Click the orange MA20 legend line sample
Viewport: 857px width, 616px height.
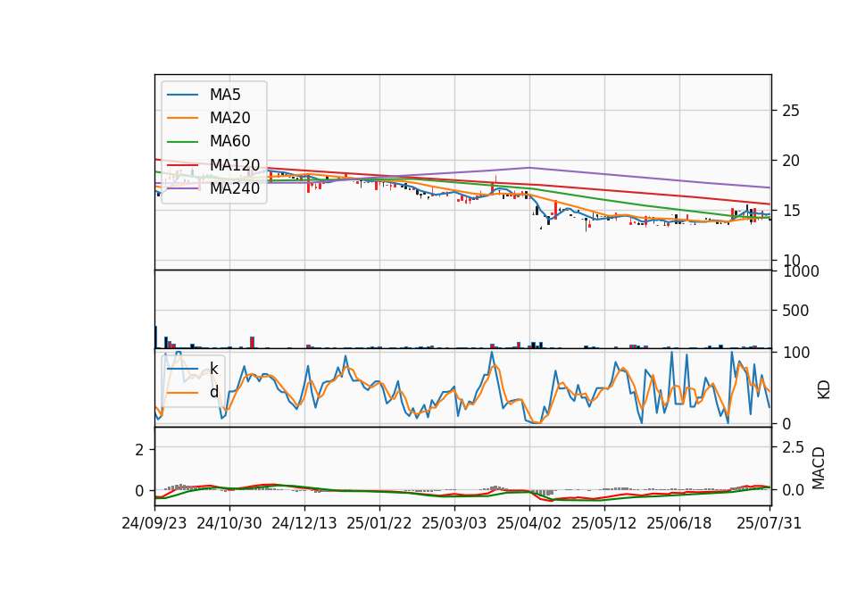coord(182,118)
